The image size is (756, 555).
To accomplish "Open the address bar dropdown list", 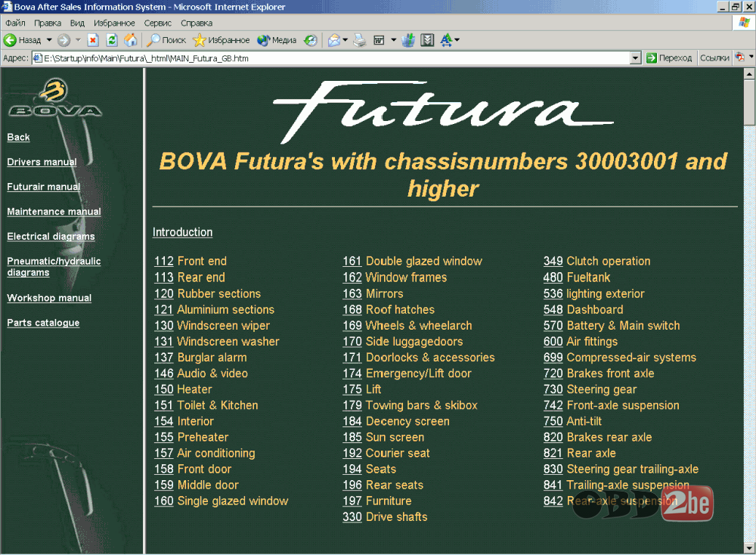I will (x=636, y=58).
